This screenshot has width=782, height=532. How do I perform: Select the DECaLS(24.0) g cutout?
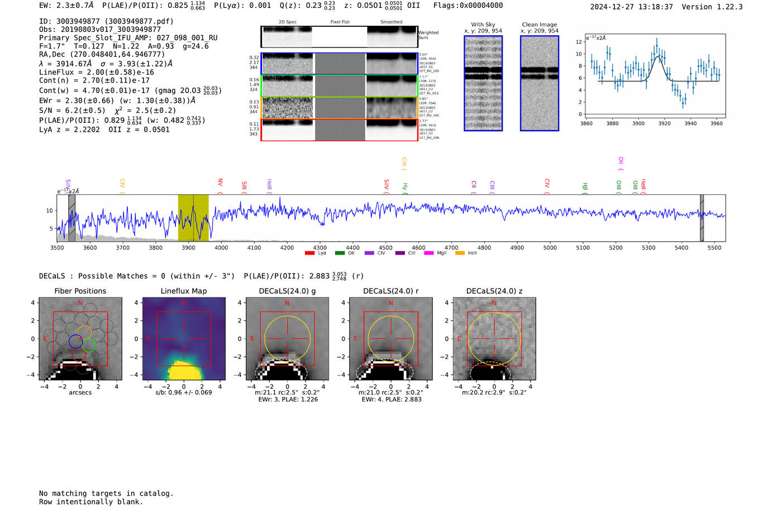coord(287,339)
